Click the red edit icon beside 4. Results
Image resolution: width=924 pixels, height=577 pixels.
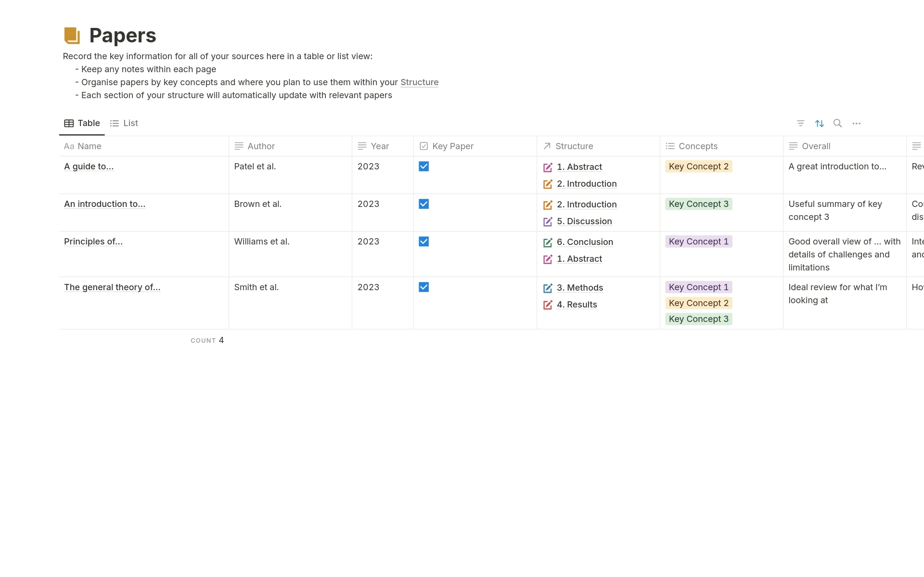pos(548,305)
